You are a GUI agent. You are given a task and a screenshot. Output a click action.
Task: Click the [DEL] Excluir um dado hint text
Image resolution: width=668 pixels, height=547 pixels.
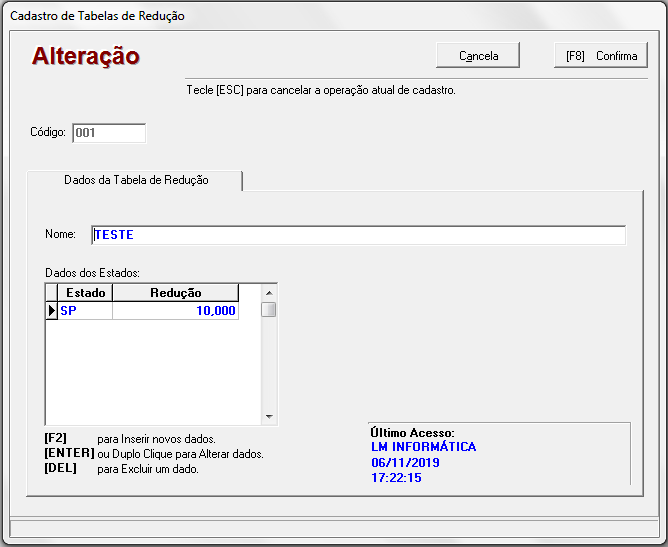pos(122,469)
